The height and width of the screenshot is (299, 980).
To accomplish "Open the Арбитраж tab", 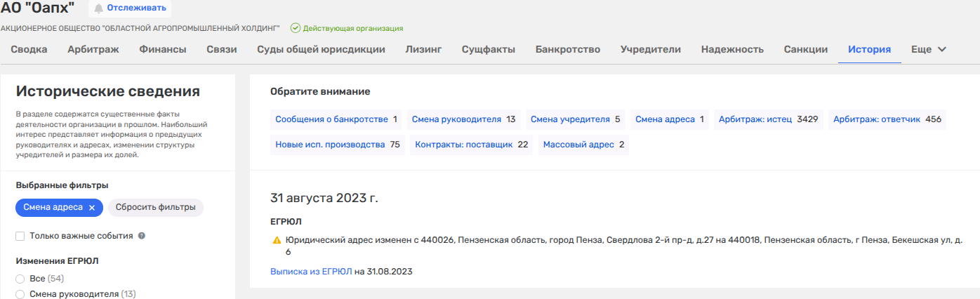I will (93, 49).
